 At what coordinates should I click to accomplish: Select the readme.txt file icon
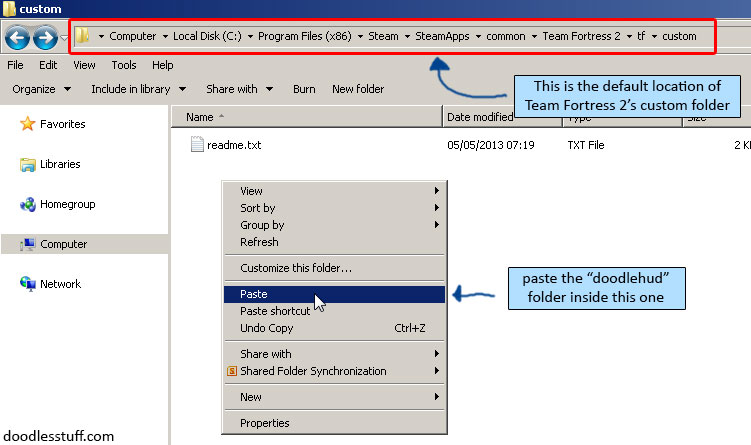click(197, 145)
